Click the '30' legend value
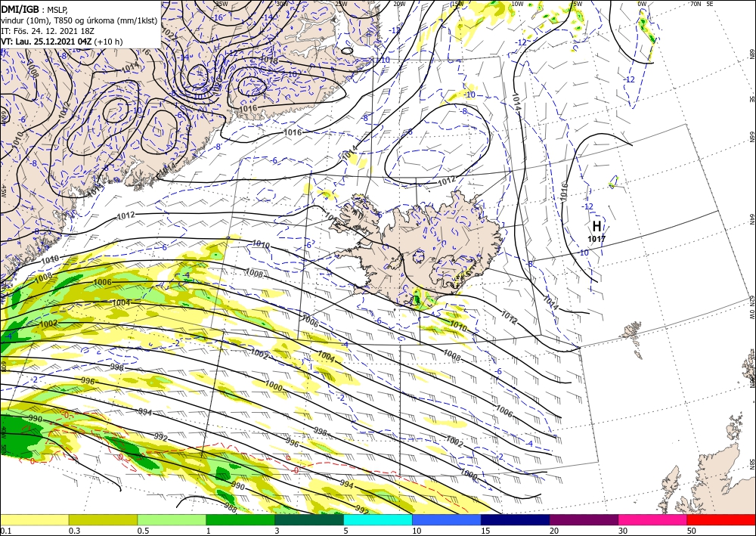 point(623,531)
